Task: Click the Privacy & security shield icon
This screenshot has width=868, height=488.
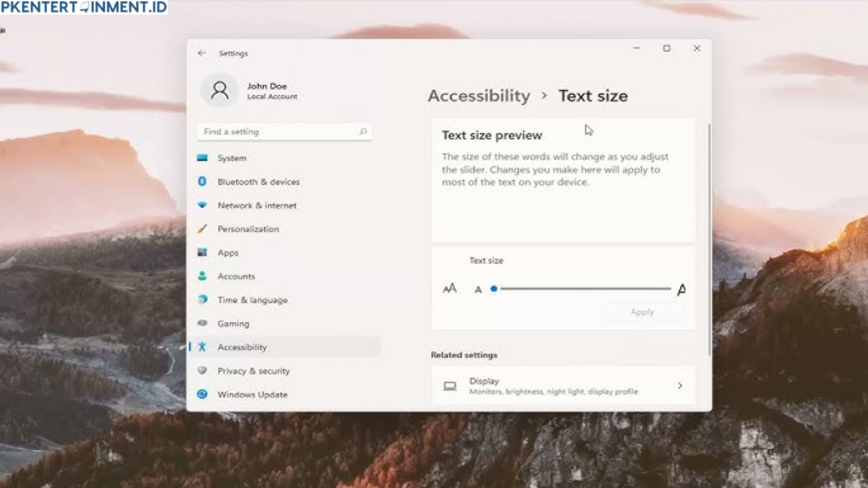Action: [202, 370]
